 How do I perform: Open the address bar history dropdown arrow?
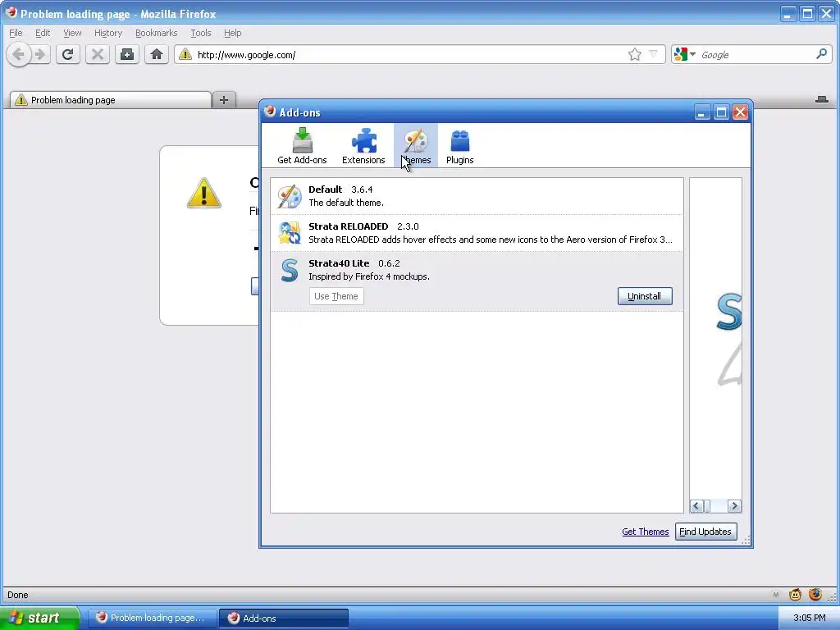coord(653,54)
